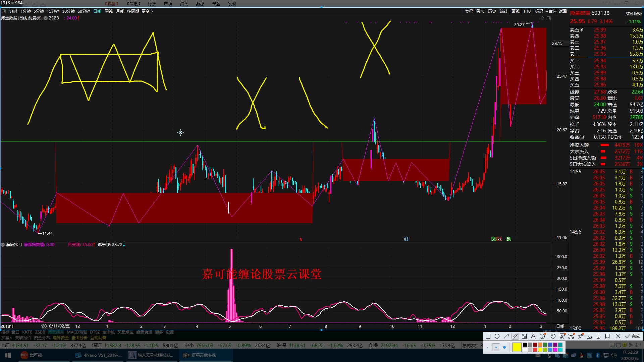Select the MACD背驰 indicator tab
This screenshot has height=362, width=644.
77,332
